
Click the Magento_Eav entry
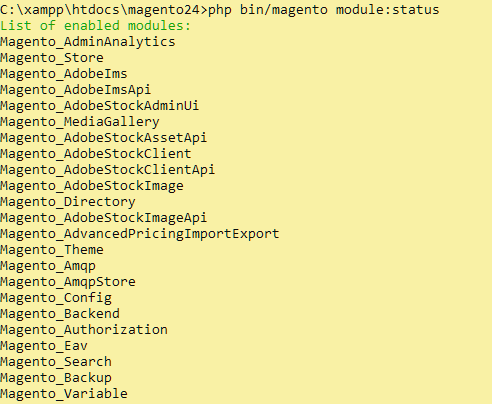coord(44,346)
